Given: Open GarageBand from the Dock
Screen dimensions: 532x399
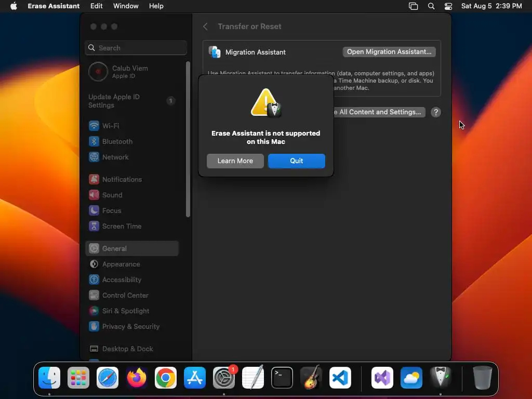Looking at the screenshot, I should point(311,378).
